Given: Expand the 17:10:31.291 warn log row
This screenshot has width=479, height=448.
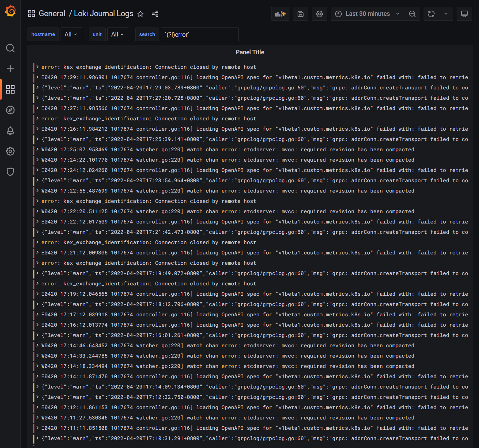Looking at the screenshot, I should [38, 438].
